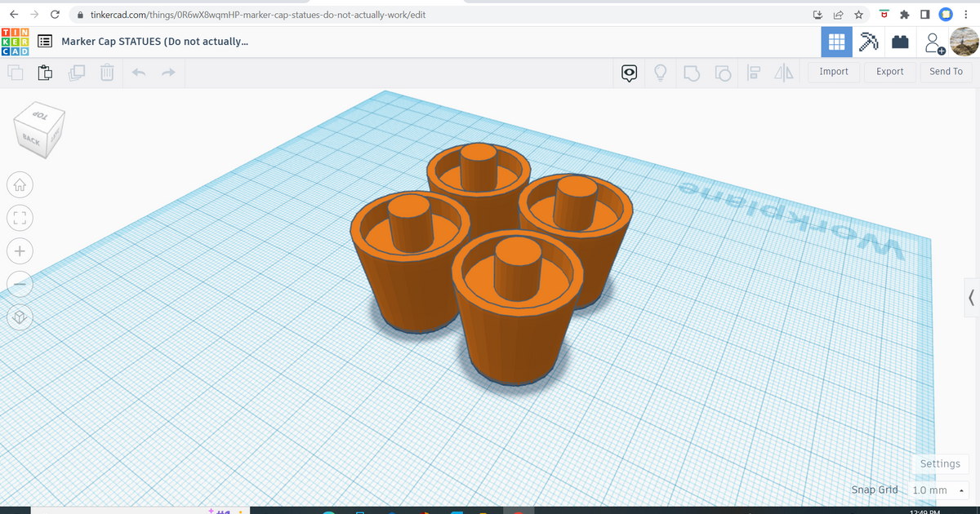
Task: Click the Import button
Action: point(834,72)
